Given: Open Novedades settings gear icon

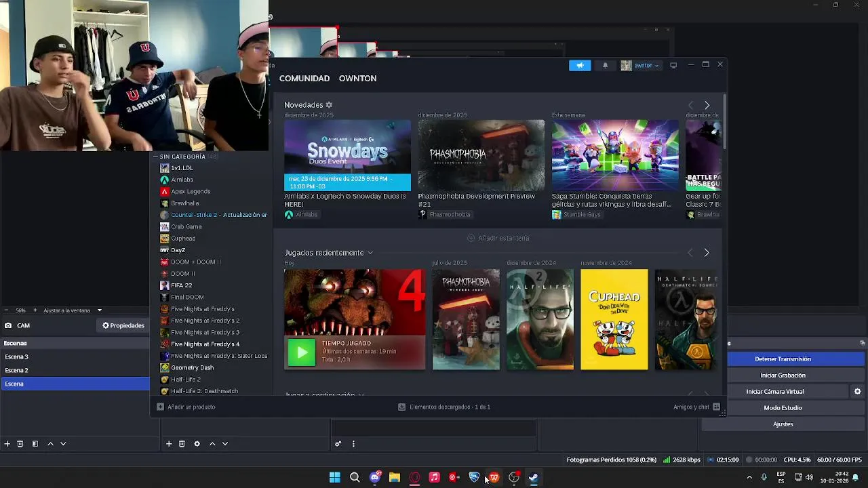Looking at the screenshot, I should point(329,105).
